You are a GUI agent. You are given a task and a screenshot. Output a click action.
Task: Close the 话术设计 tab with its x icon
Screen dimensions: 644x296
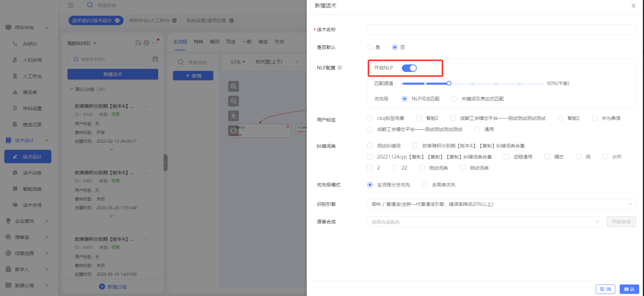(117, 21)
